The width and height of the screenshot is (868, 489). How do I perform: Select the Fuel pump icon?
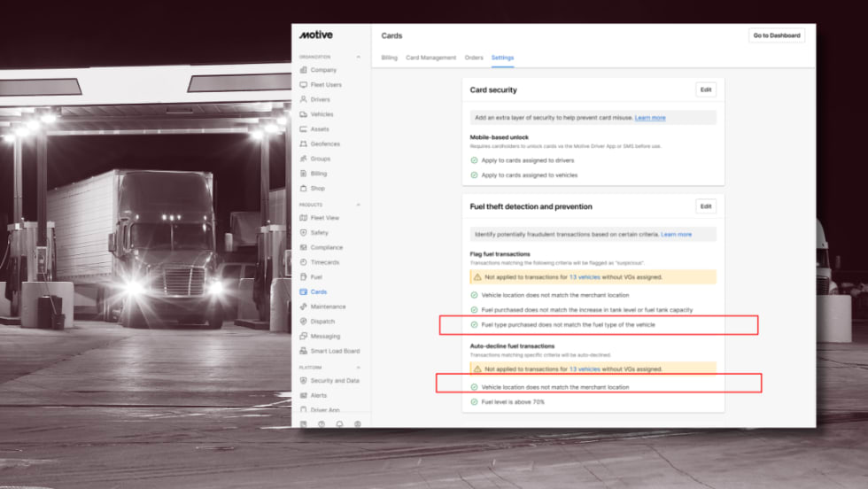[304, 277]
